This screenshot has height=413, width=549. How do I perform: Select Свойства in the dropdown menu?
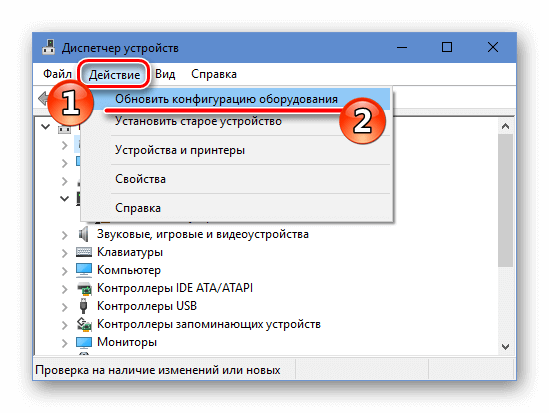click(236, 179)
